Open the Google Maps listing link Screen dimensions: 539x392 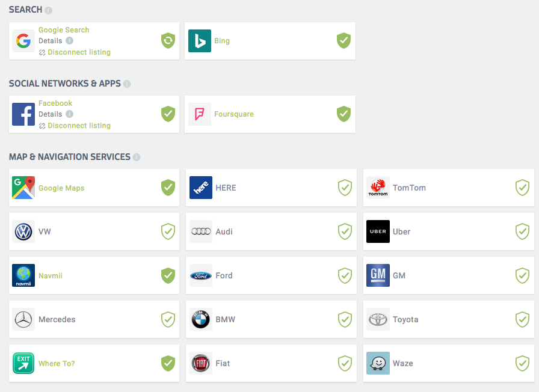[x=61, y=188]
